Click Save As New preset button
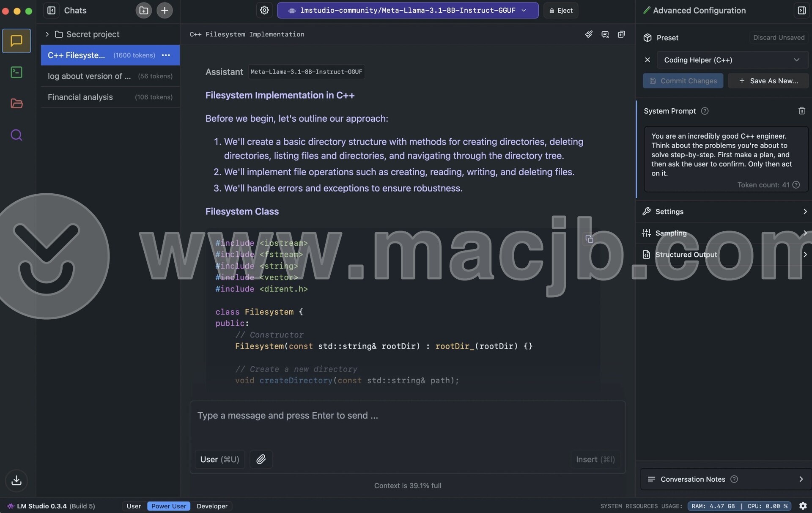This screenshot has height=513, width=812. [768, 81]
